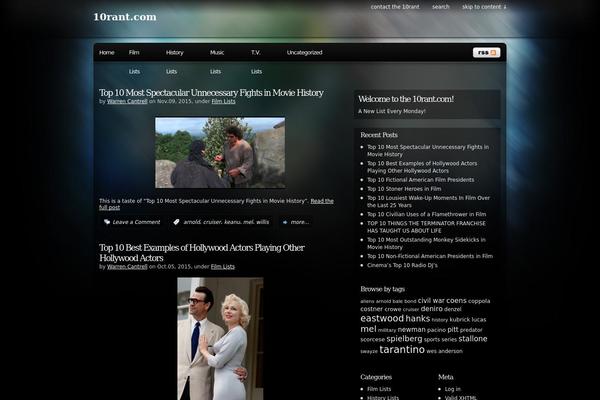Viewport: 600px width, 400px height.
Task: Open recent post Top 10 Fictional American Film Presidents
Action: pyautogui.click(x=421, y=180)
